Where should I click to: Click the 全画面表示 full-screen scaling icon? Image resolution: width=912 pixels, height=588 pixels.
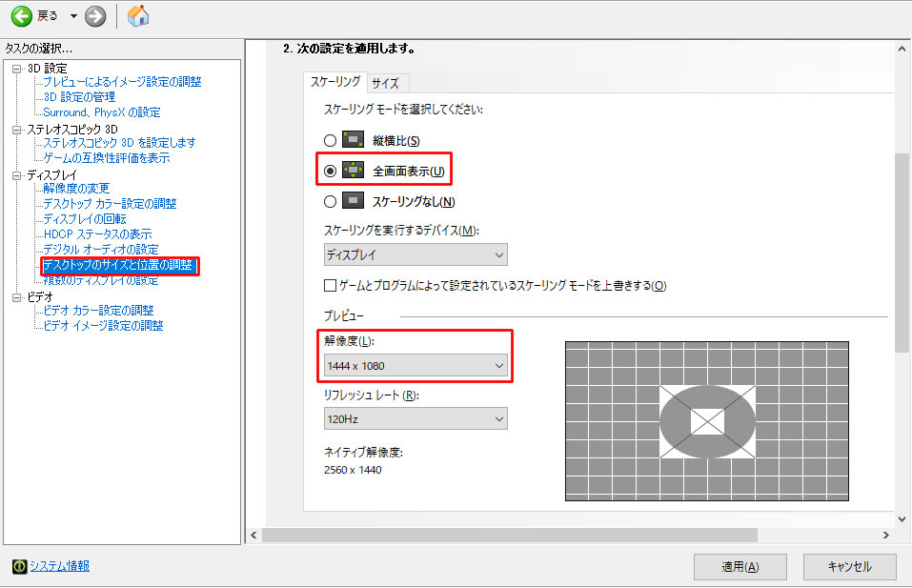coord(354,171)
